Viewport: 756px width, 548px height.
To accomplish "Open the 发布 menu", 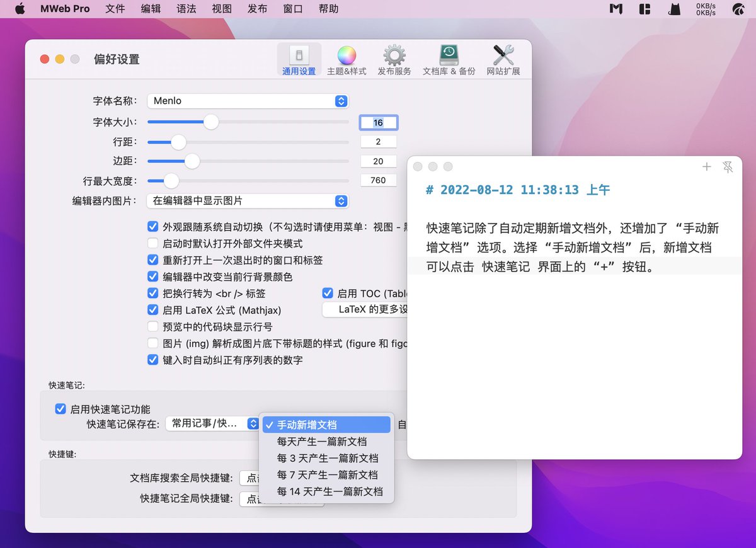I will (x=258, y=9).
